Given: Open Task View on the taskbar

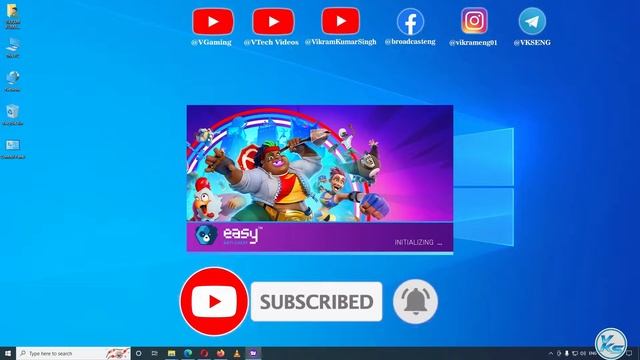Looking at the screenshot, I should point(155,353).
